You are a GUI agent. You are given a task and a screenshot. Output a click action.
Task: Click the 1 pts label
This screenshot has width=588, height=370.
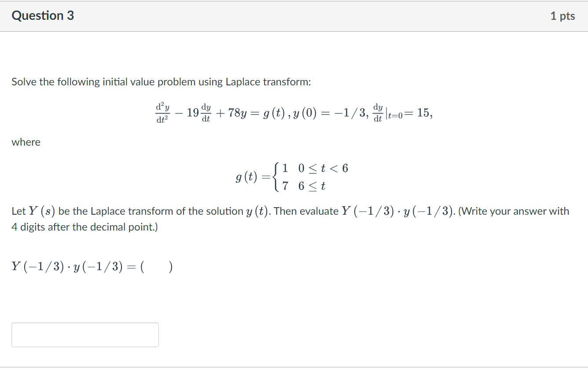point(563,15)
